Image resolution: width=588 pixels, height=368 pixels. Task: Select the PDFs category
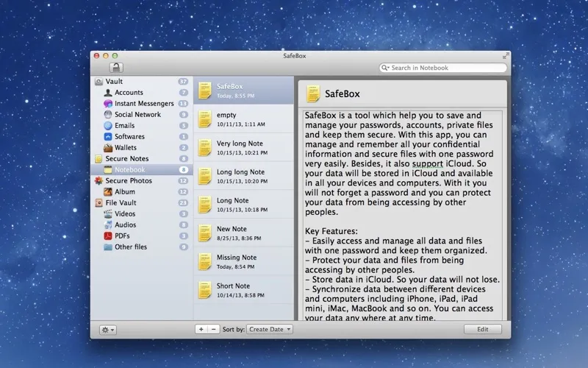pos(123,236)
